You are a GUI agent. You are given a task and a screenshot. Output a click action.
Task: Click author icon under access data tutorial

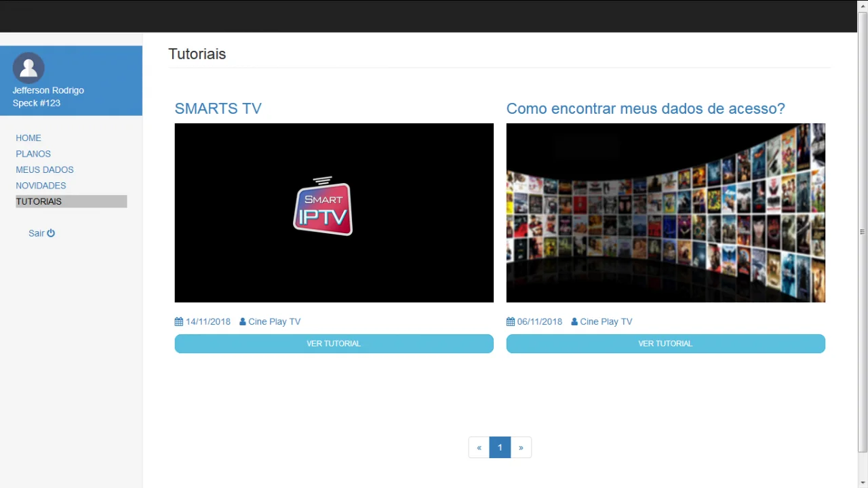tap(574, 322)
